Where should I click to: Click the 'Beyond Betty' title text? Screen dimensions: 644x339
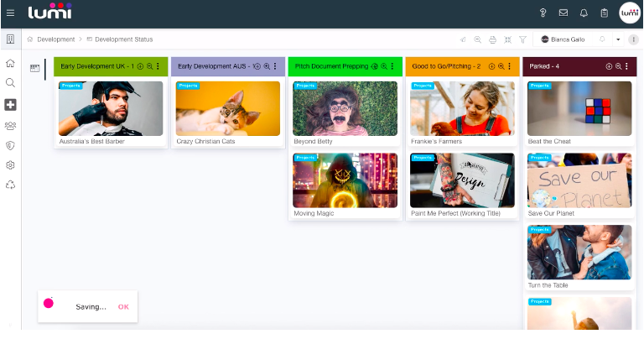tap(313, 141)
